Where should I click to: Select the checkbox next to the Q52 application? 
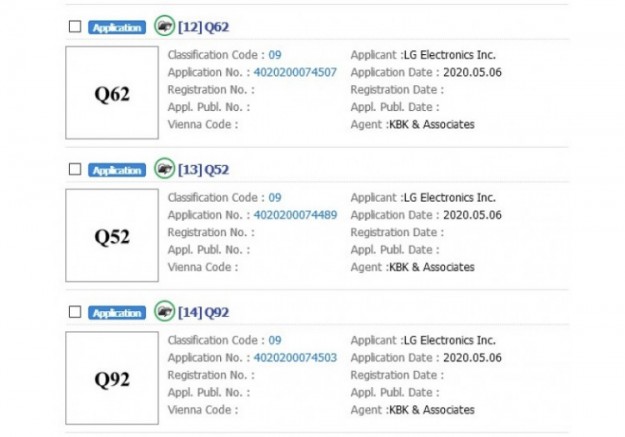pyautogui.click(x=75, y=170)
